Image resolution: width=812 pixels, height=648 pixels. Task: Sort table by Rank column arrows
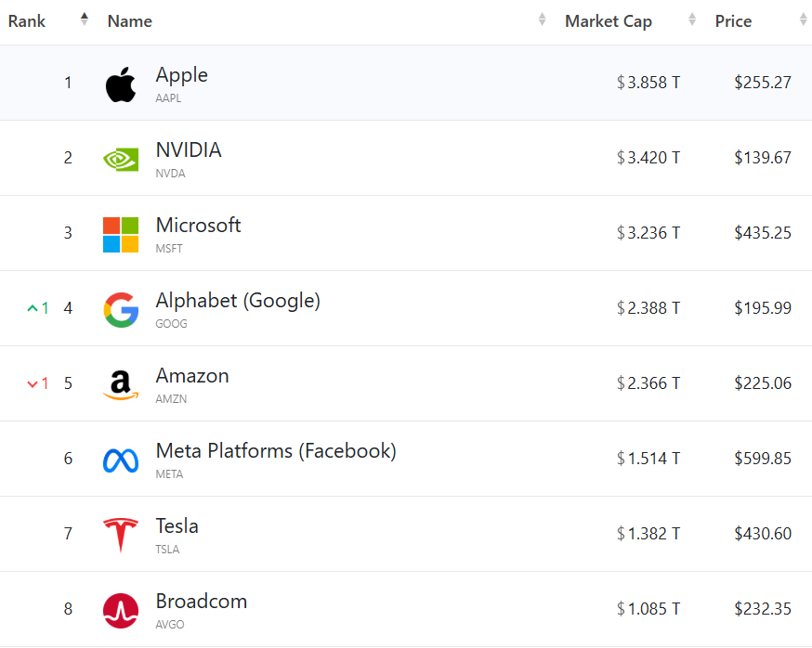coord(85,20)
